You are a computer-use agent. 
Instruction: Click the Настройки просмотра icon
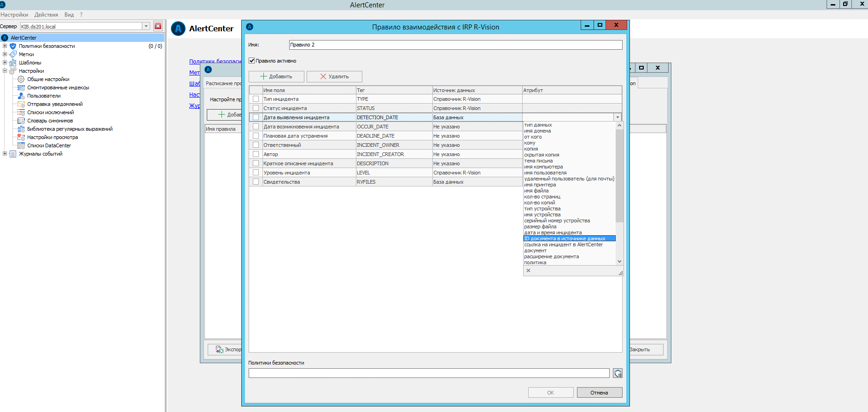[21, 137]
